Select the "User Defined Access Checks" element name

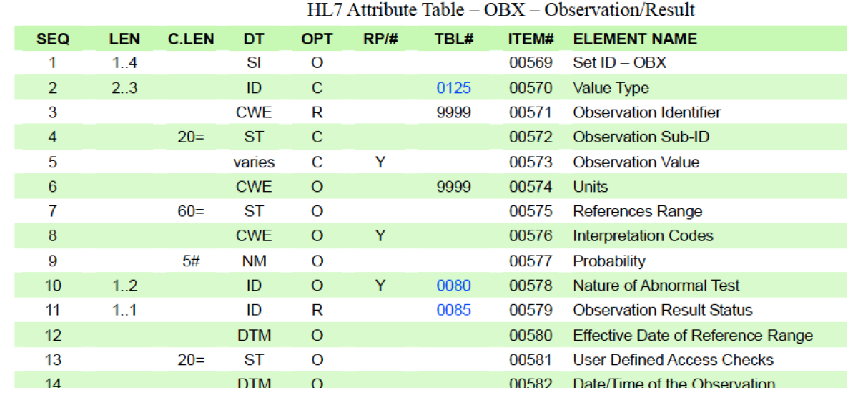(x=674, y=359)
